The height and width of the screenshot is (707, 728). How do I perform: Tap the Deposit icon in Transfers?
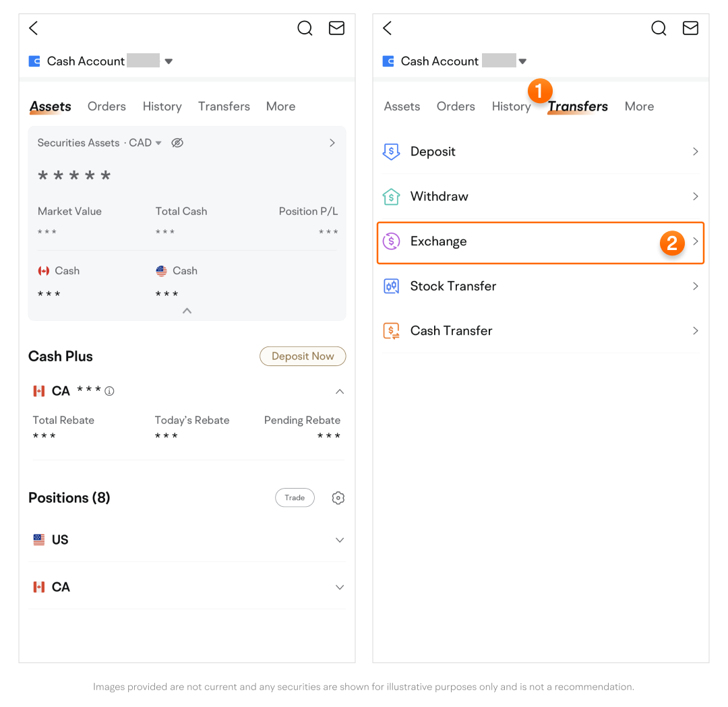pos(391,152)
